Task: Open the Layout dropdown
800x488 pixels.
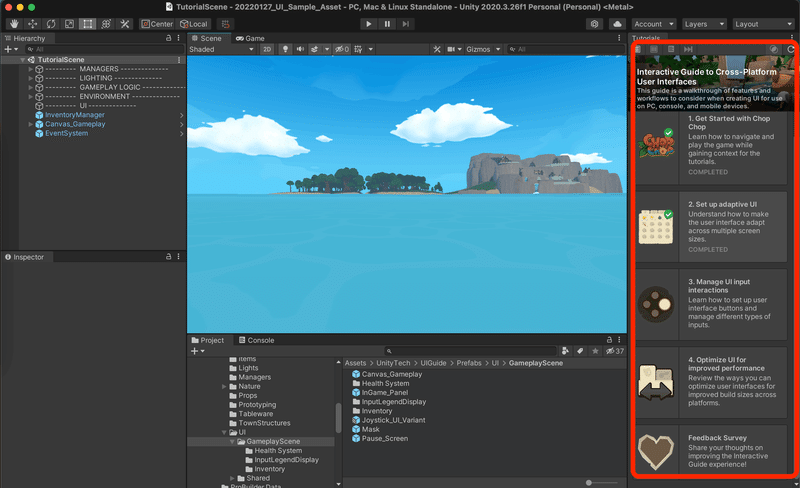Action: [x=764, y=24]
